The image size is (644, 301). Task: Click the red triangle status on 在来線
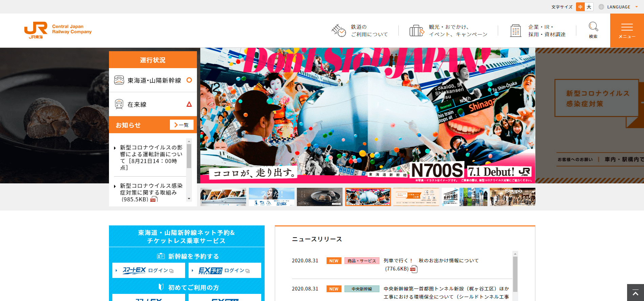(189, 104)
